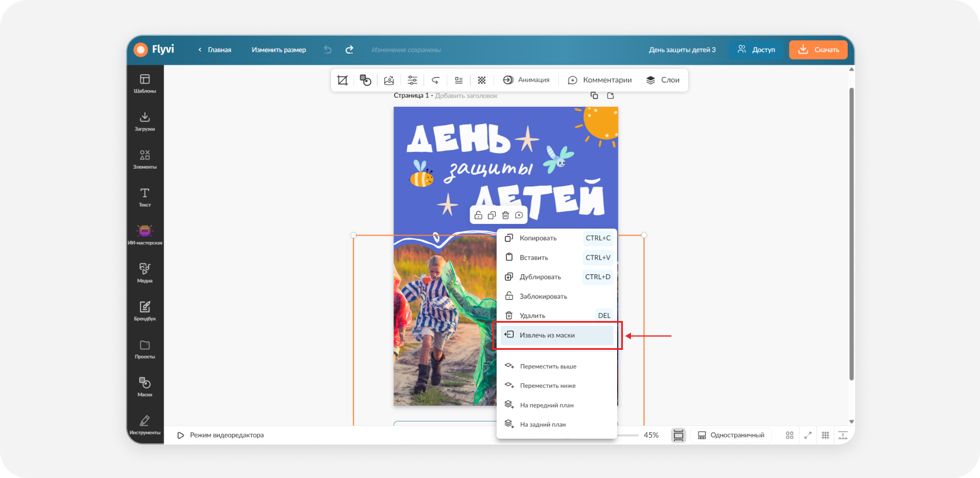Viewport: 980px width, 478px height.
Task: Choose На передний план menu item
Action: [x=557, y=405]
